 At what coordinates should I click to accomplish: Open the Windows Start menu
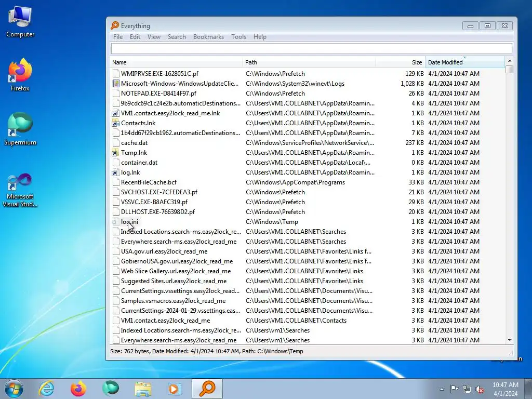[x=14, y=389]
